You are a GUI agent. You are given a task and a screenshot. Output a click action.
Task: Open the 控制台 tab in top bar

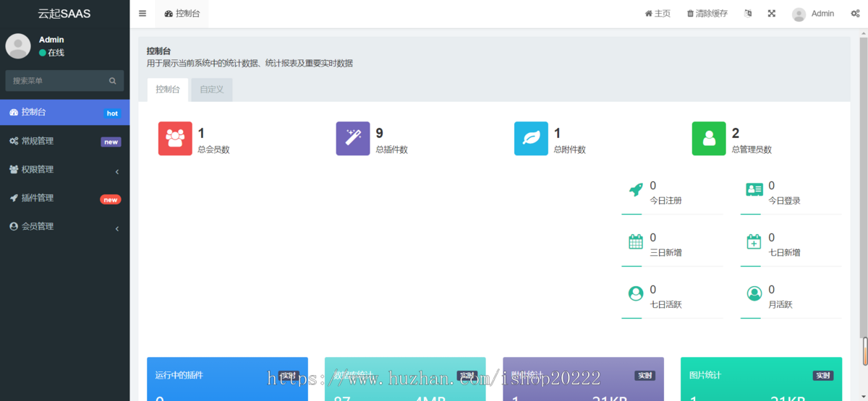point(182,14)
